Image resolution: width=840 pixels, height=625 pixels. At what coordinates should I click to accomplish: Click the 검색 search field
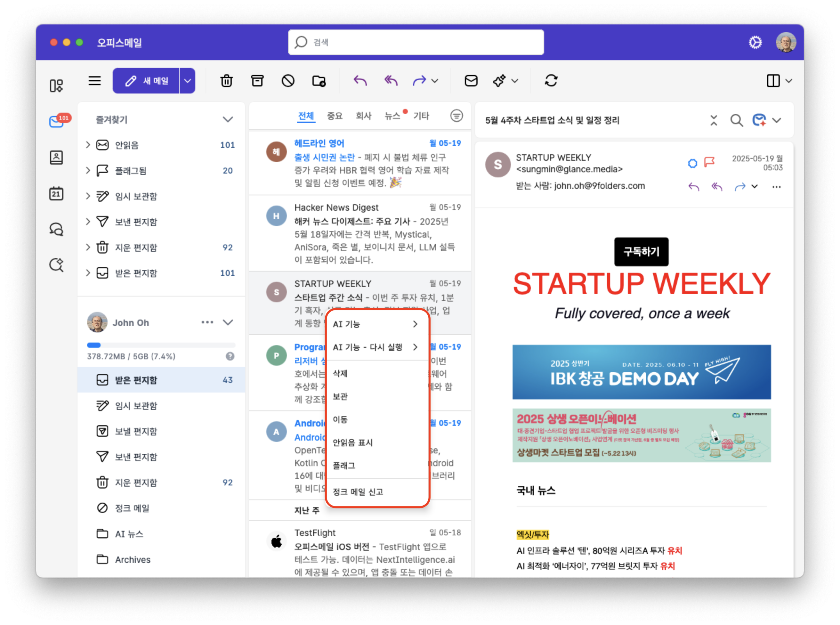[416, 42]
